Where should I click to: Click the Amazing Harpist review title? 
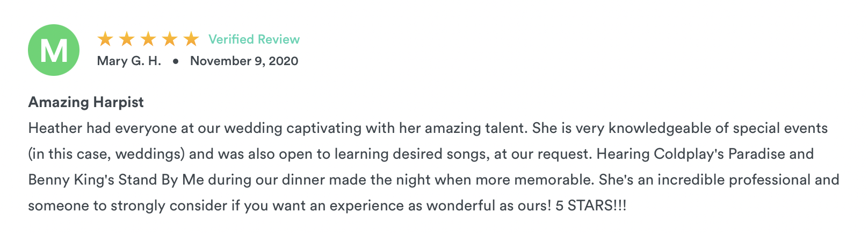tap(86, 102)
